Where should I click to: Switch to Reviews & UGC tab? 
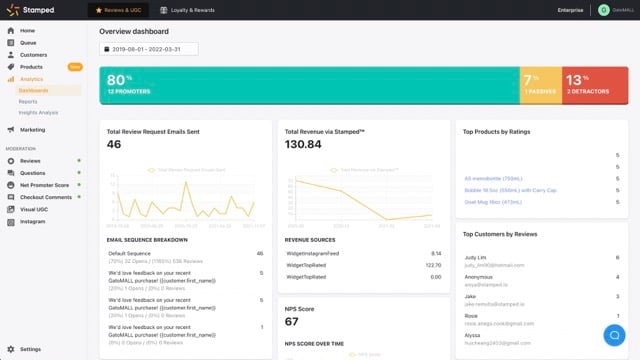tap(118, 10)
